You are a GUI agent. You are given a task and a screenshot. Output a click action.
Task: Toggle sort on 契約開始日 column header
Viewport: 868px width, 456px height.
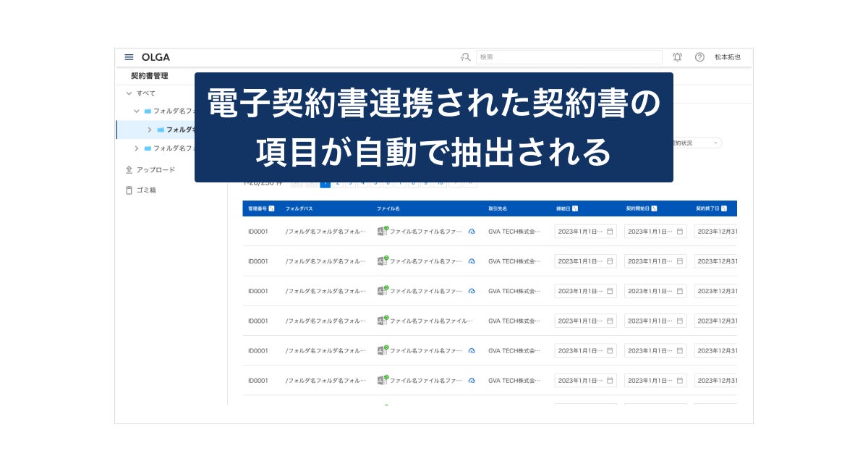point(654,208)
